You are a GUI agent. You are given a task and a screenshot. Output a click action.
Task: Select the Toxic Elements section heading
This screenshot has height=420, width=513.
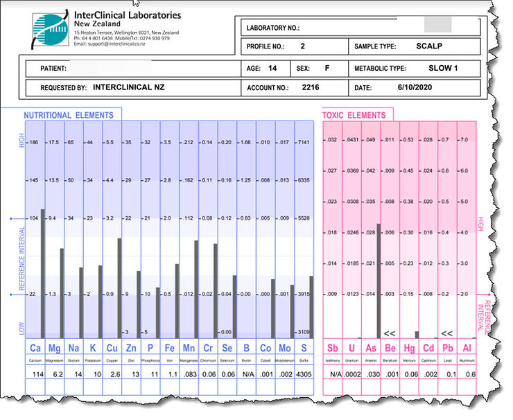click(x=357, y=114)
